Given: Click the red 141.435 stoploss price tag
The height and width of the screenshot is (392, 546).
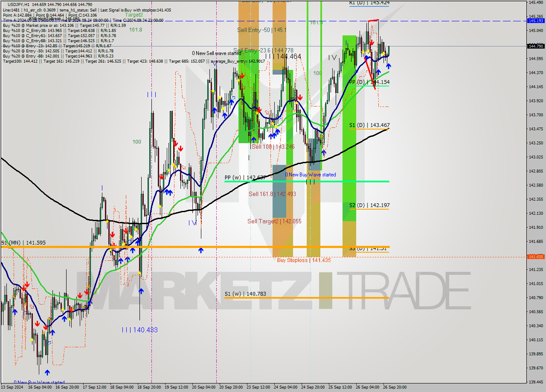Looking at the screenshot, I should (536, 257).
